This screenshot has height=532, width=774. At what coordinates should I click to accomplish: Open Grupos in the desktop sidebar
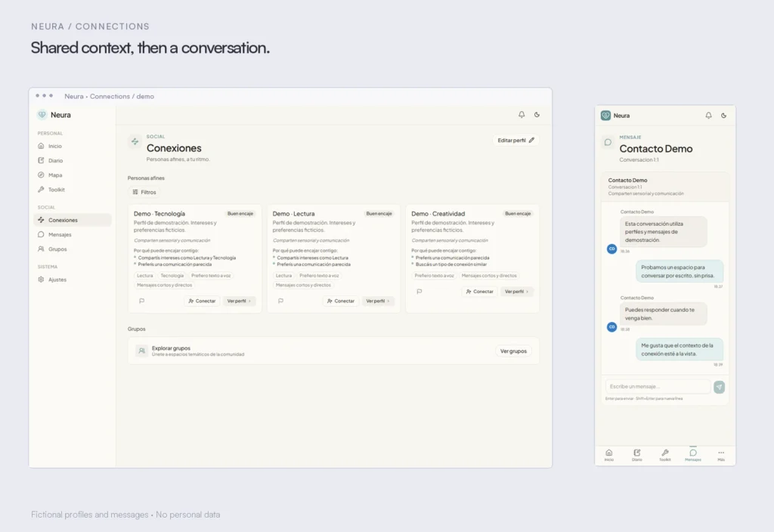coord(72,249)
